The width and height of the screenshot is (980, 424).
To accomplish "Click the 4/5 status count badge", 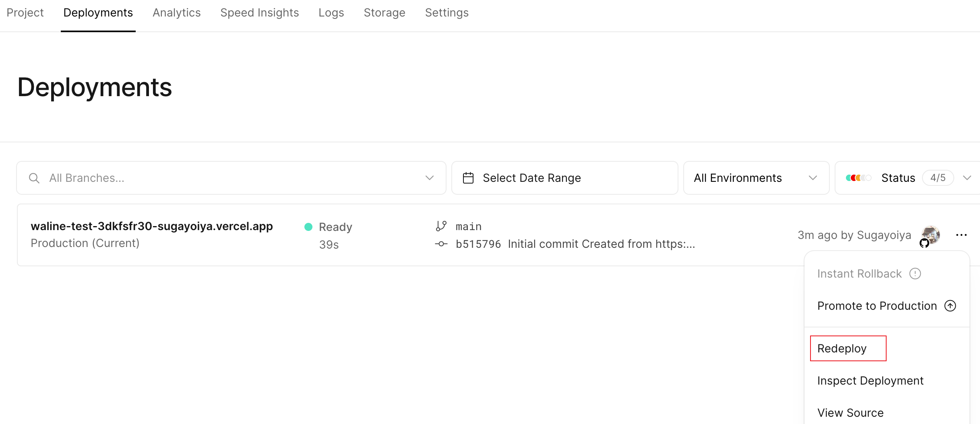I will click(938, 178).
